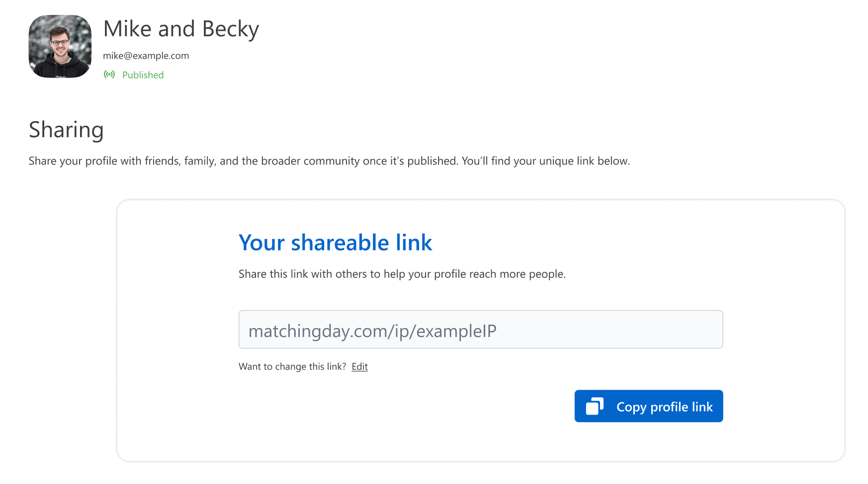Click the broadcast icon beside Published
The width and height of the screenshot is (868, 484).
tap(109, 75)
